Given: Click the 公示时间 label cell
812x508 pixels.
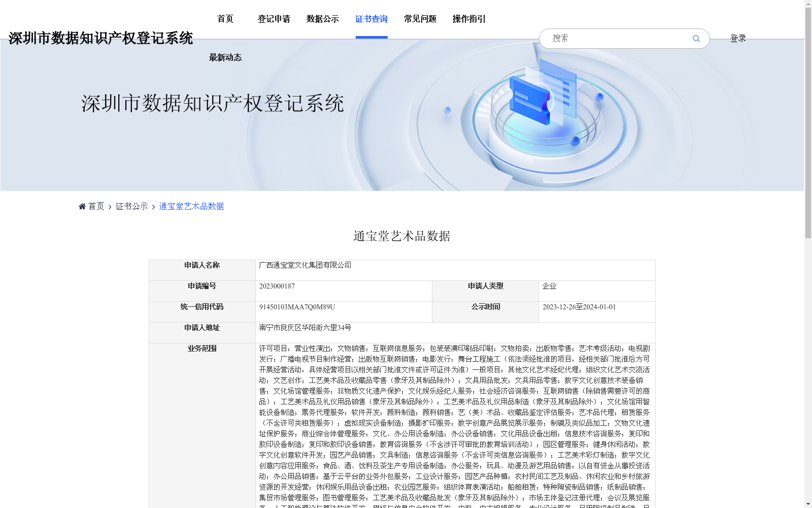Looking at the screenshot, I should (485, 312).
